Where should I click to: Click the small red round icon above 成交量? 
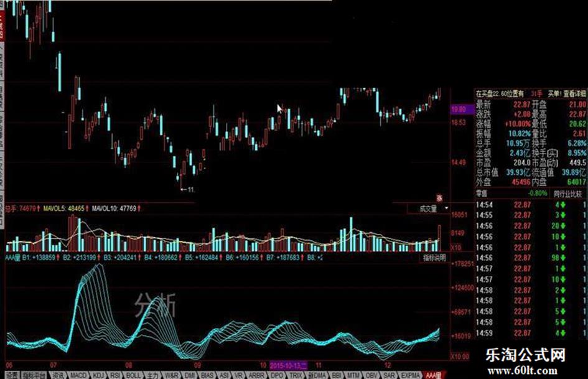[x=439, y=198]
